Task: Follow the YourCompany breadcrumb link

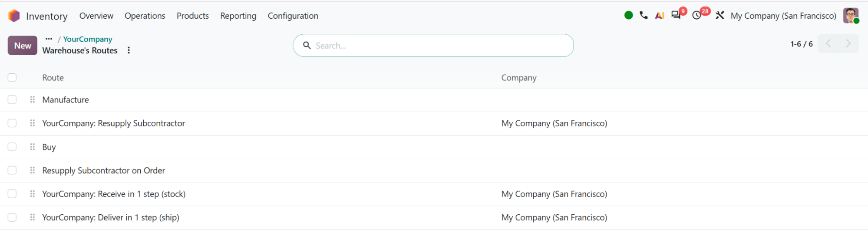Action: coord(88,39)
